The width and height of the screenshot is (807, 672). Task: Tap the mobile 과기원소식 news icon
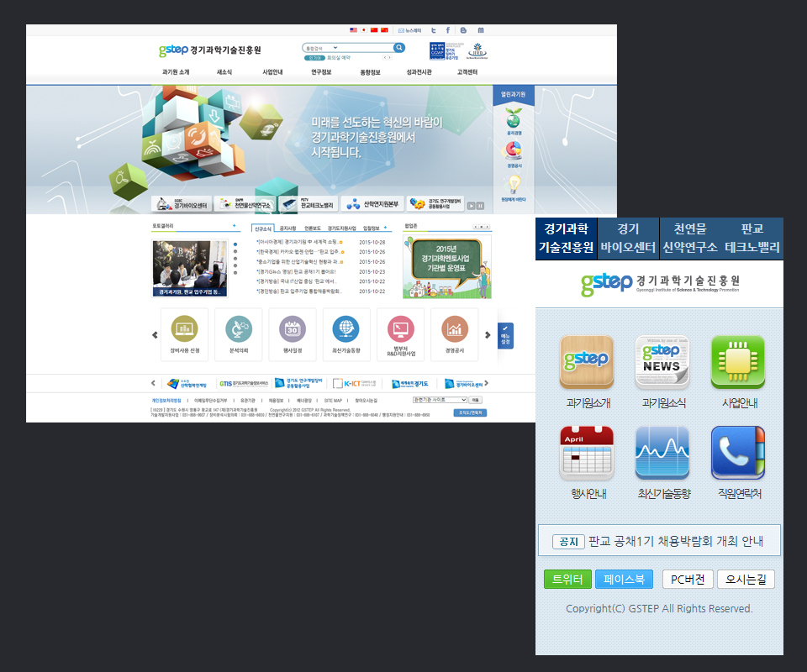click(662, 362)
